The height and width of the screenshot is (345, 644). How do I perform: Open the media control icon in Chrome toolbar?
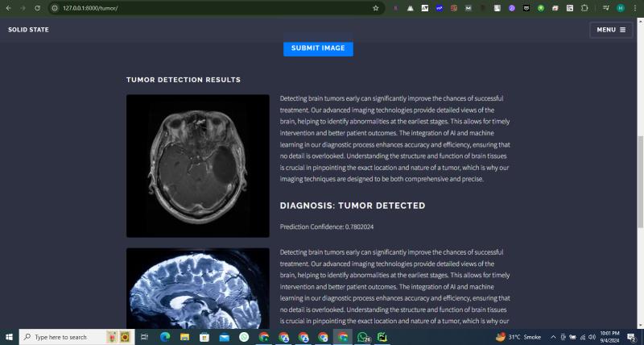click(x=606, y=8)
